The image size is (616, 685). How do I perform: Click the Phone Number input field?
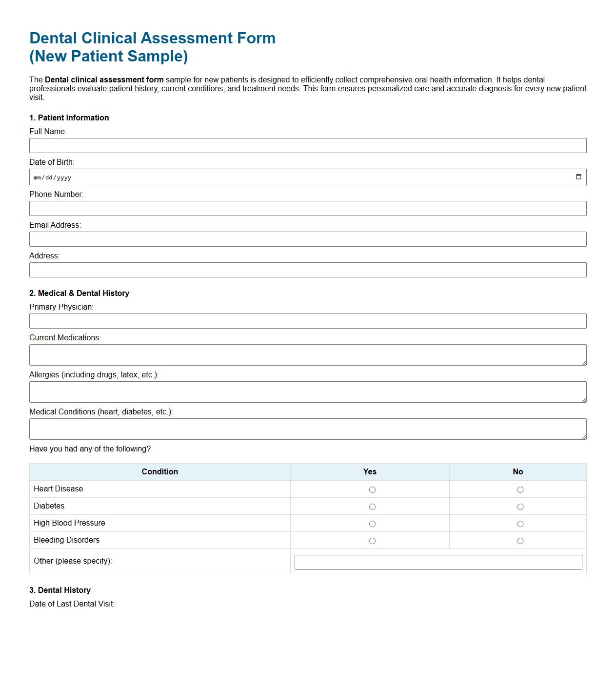307,208
